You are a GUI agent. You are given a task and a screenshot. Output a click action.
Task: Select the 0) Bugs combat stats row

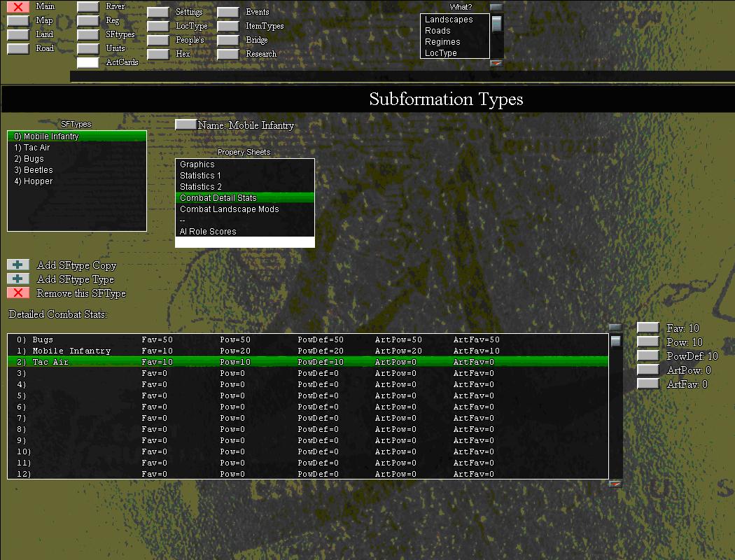308,339
